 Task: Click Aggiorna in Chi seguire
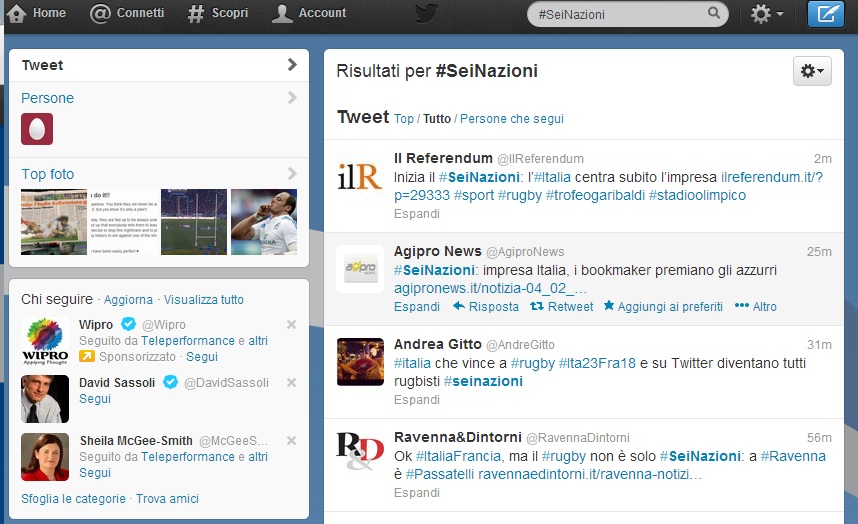[128, 300]
